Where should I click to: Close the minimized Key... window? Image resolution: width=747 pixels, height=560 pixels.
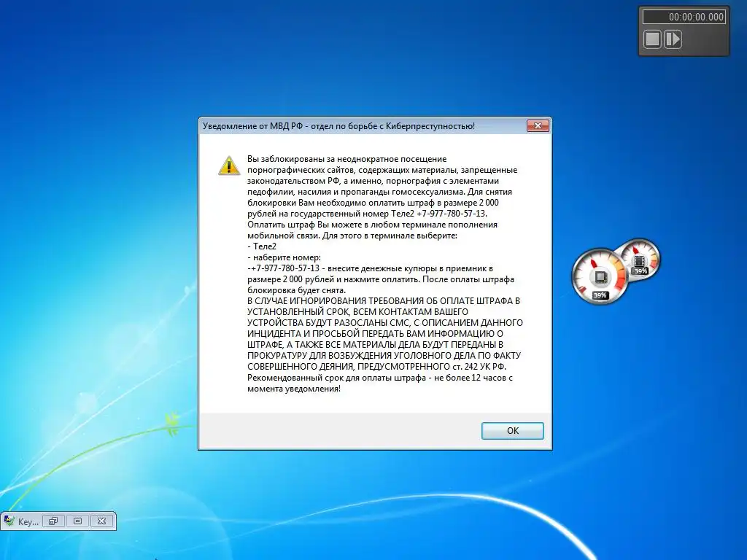point(102,521)
